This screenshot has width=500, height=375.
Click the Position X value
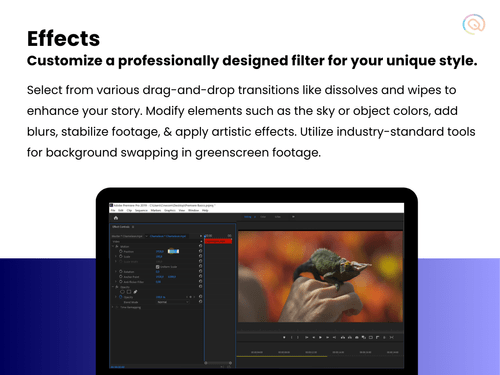160,251
